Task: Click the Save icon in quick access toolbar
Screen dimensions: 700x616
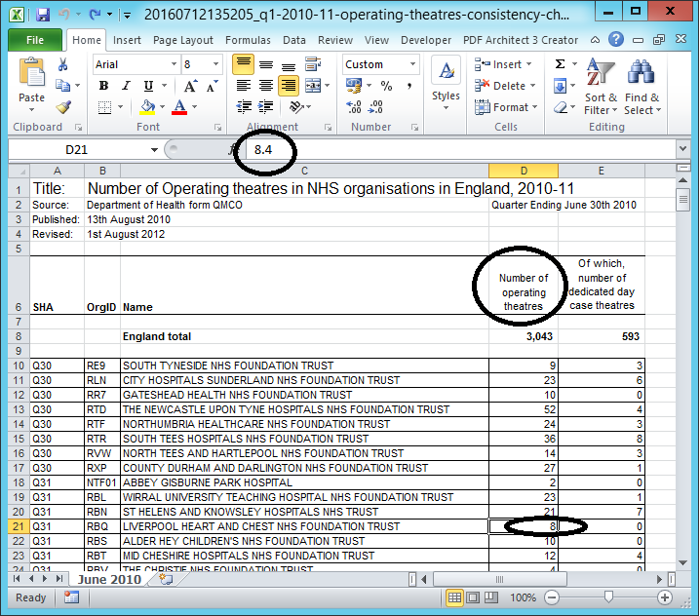Action: point(43,15)
